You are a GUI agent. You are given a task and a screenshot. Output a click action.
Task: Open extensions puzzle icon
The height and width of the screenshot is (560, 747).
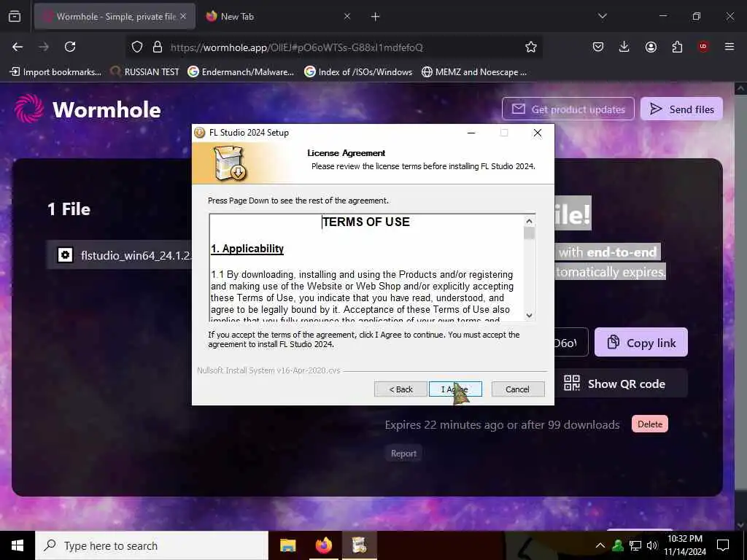[677, 47]
